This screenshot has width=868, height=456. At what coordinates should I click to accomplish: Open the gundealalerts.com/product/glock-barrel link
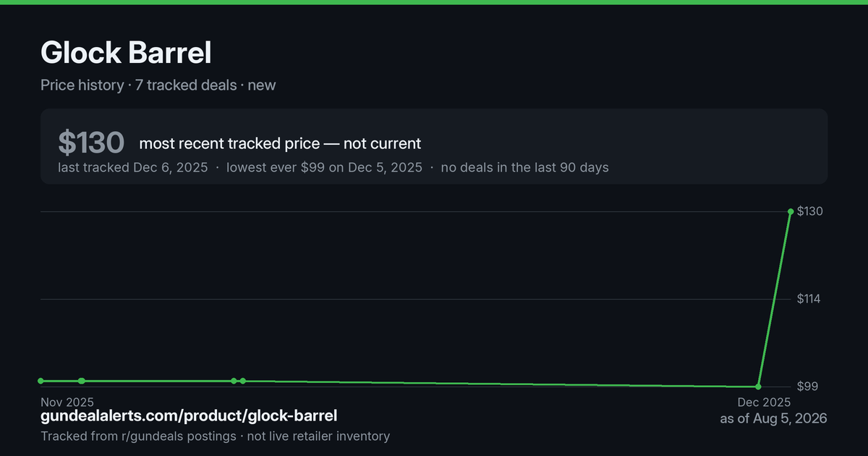[189, 415]
